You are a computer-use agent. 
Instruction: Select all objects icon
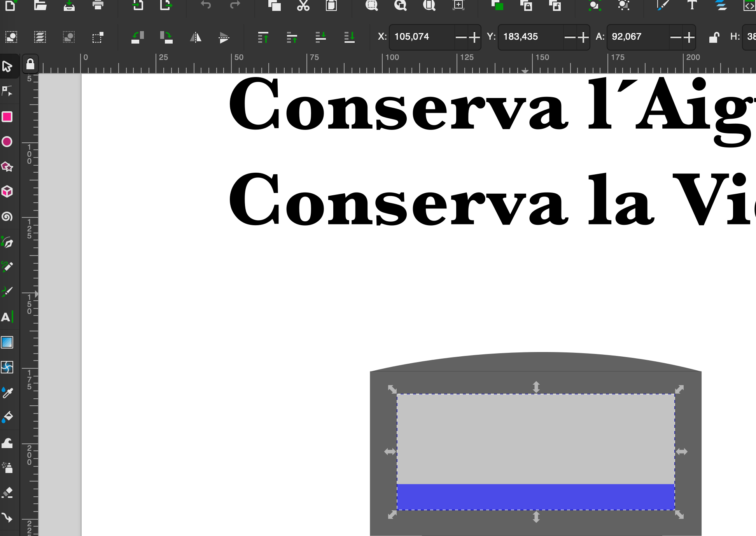[11, 37]
